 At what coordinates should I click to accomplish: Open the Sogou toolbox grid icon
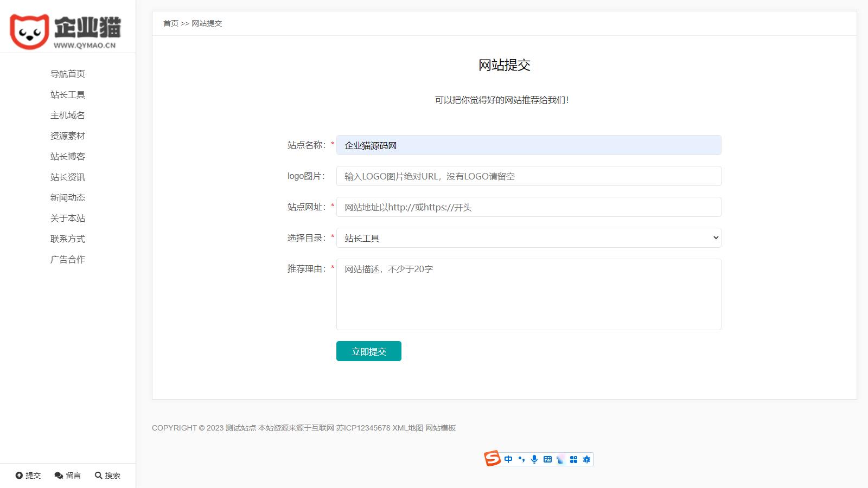pyautogui.click(x=573, y=459)
